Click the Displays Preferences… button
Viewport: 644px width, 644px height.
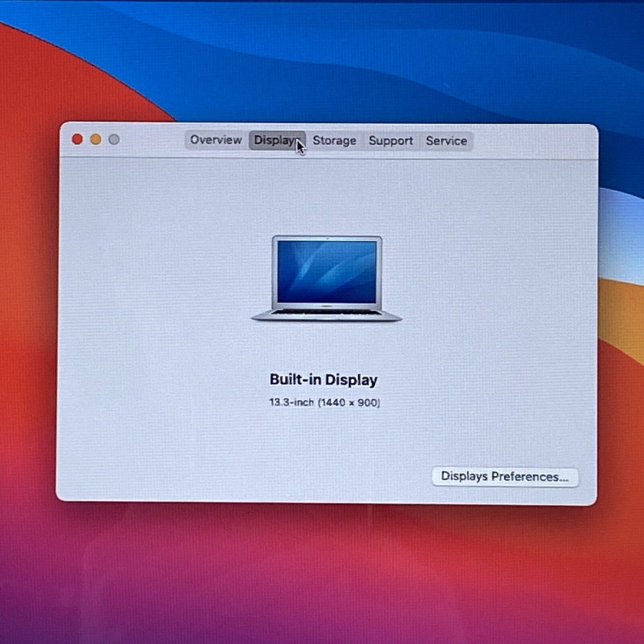coord(505,477)
